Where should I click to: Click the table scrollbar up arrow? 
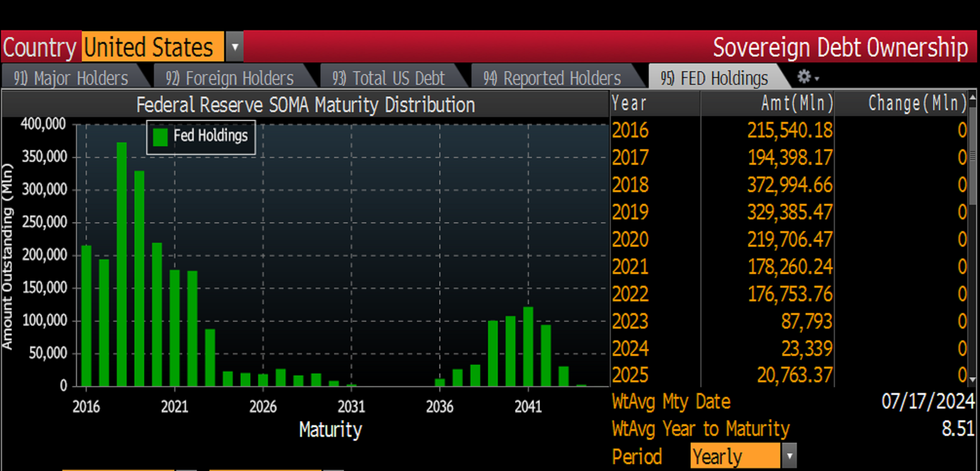973,98
